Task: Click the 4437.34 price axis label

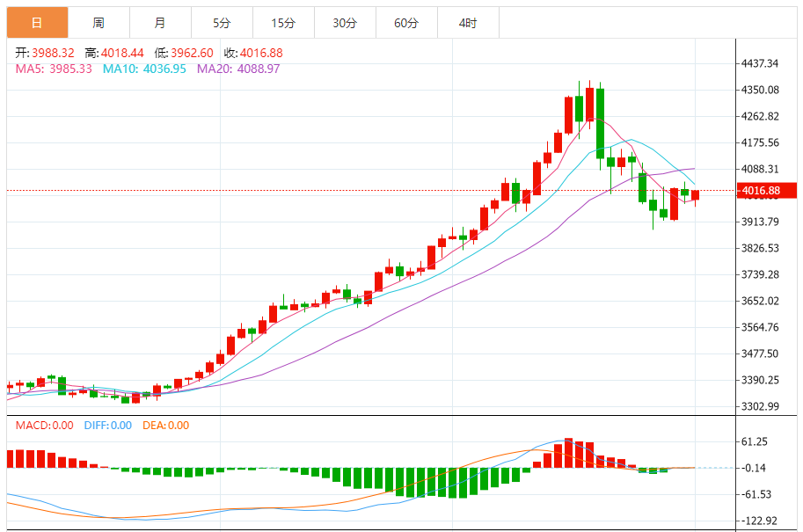Action: (x=760, y=63)
